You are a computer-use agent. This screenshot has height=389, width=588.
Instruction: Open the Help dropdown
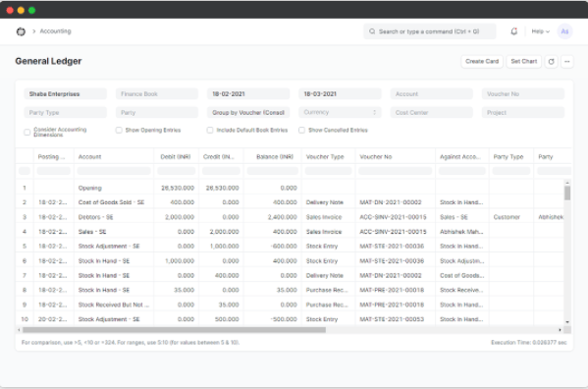540,31
